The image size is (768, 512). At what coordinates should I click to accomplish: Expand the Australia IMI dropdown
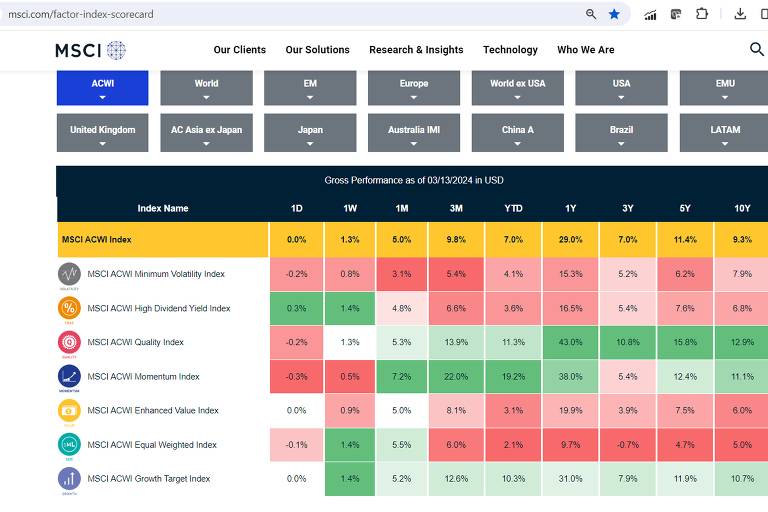414,133
